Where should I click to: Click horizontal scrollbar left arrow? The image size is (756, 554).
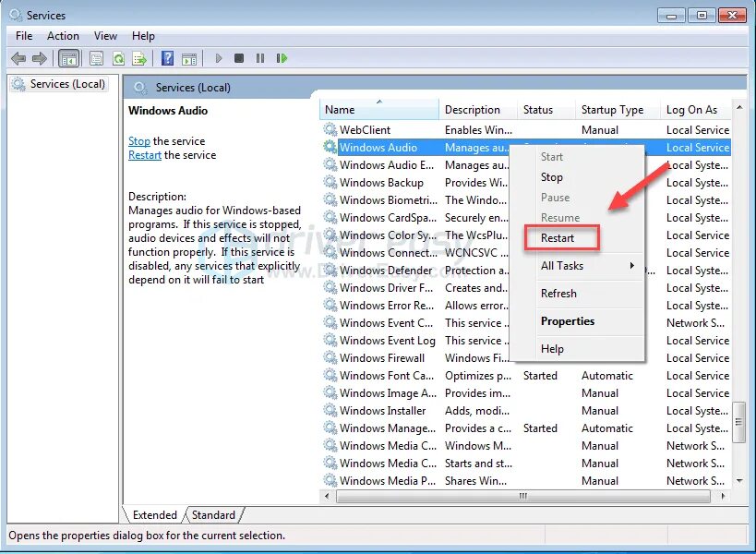click(328, 496)
